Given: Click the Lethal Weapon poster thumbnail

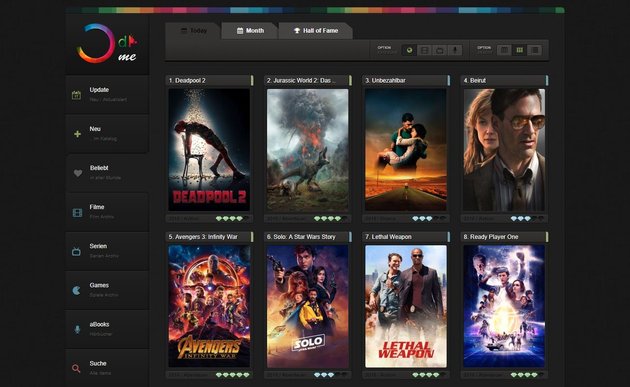Looking at the screenshot, I should pyautogui.click(x=405, y=306).
